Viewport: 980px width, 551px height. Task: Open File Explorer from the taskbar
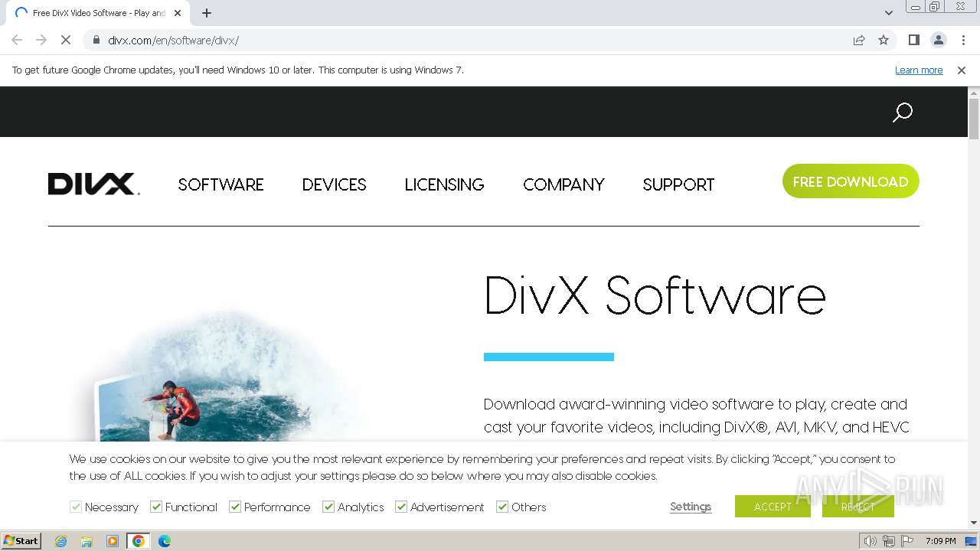(x=87, y=541)
